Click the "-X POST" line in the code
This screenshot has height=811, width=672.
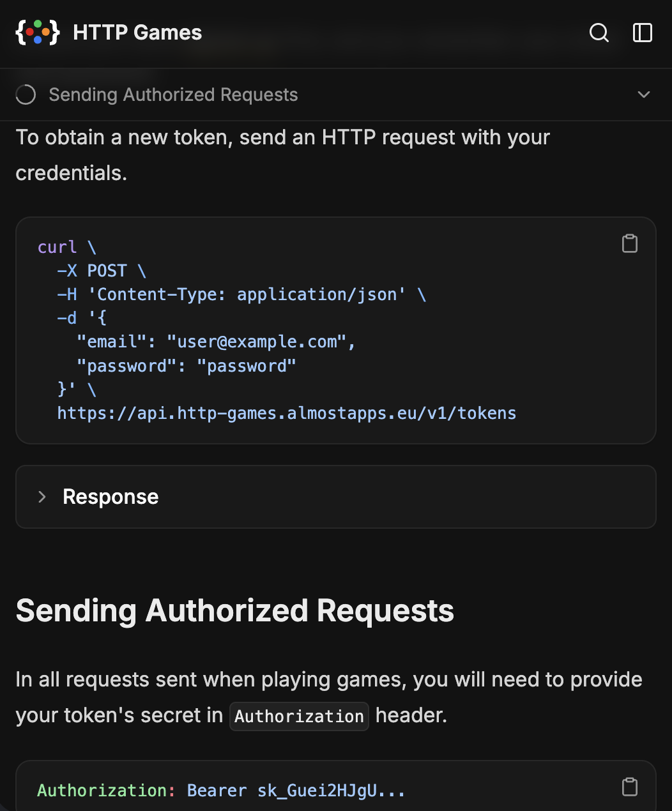[x=92, y=271]
